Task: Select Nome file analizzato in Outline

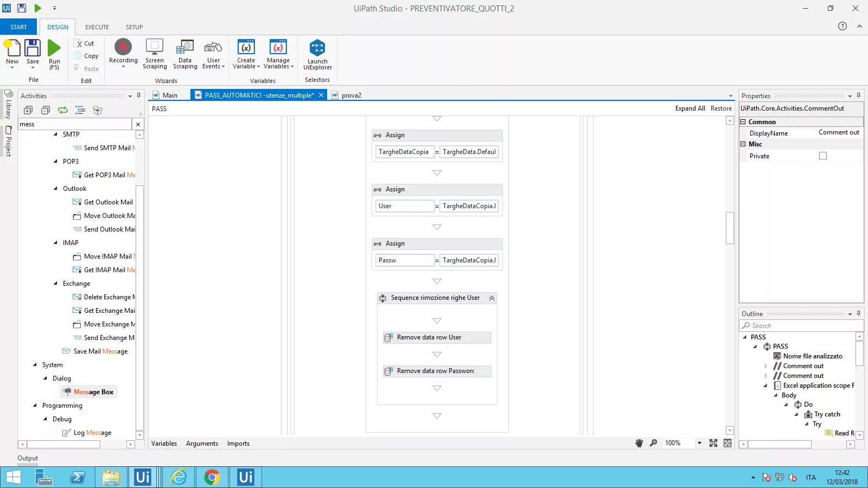Action: pos(808,356)
